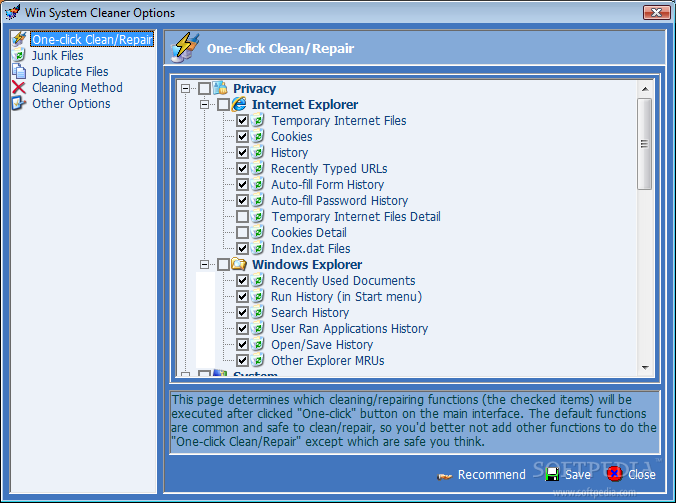Image resolution: width=676 pixels, height=503 pixels.
Task: Click recycle icon beside Index.dat Files
Action: [x=257, y=248]
